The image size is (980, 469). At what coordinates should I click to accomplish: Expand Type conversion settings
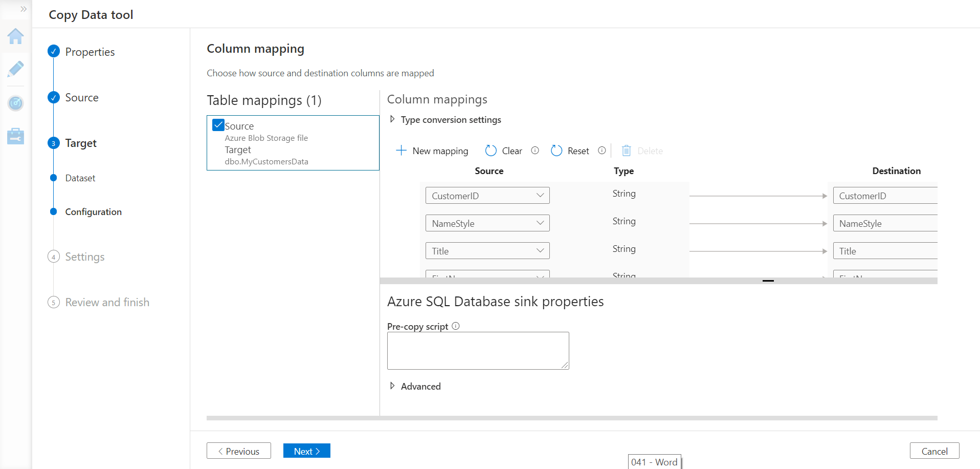392,119
